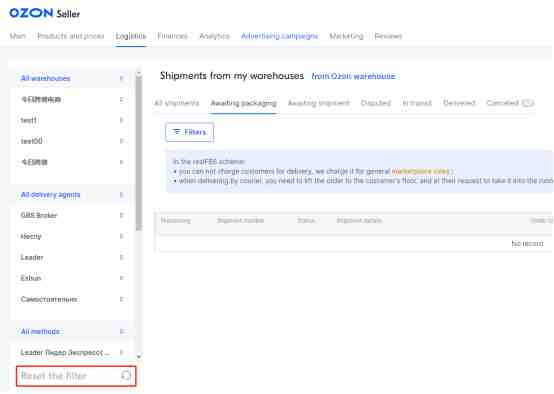554x394 pixels.
Task: Open the Main menu item
Action: pyautogui.click(x=18, y=36)
